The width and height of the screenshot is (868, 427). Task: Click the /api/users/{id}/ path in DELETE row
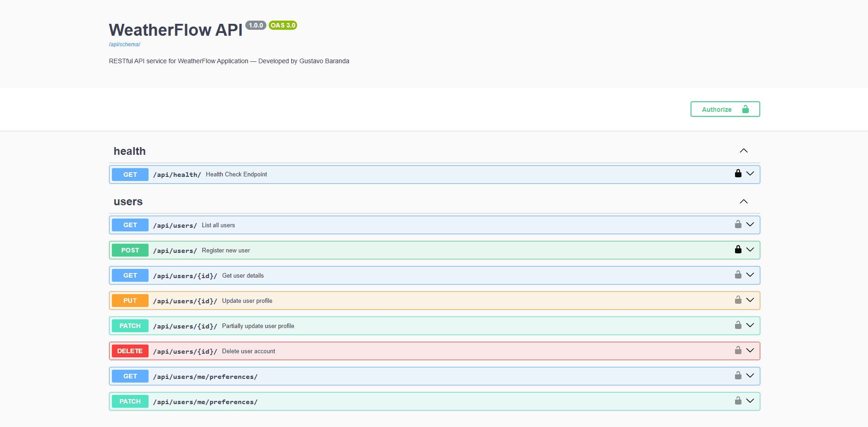(185, 351)
